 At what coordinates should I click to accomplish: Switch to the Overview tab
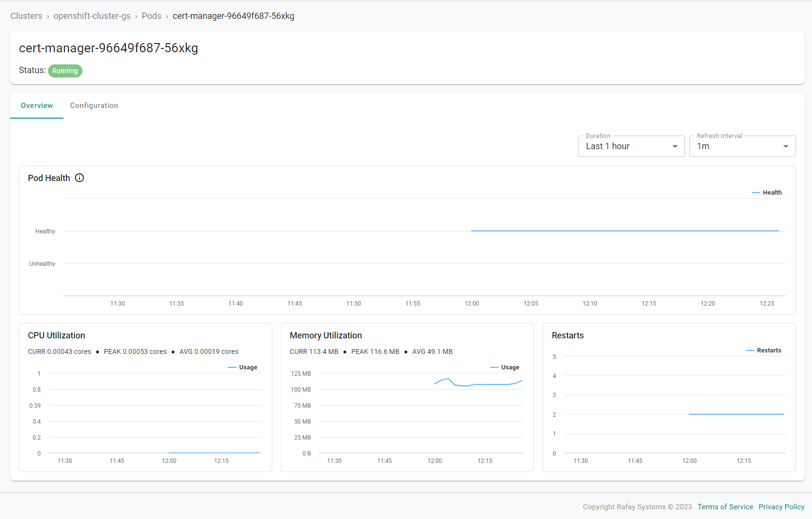pyautogui.click(x=37, y=106)
